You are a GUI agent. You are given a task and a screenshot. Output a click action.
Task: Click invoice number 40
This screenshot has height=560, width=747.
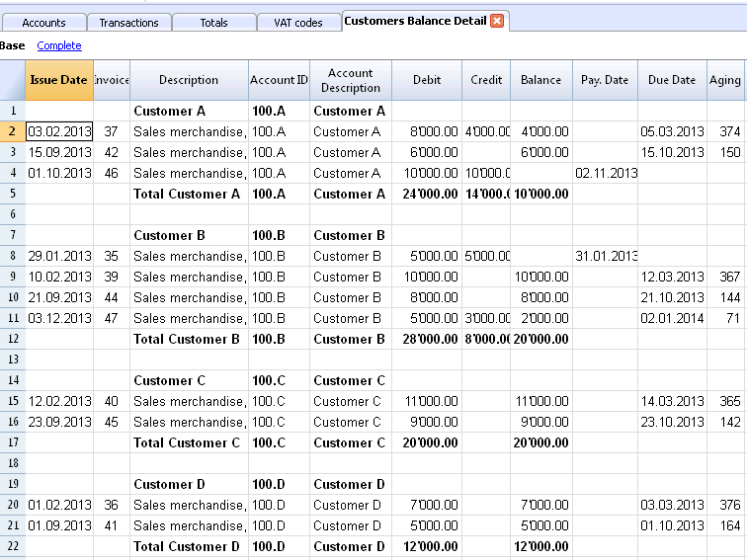tap(112, 401)
